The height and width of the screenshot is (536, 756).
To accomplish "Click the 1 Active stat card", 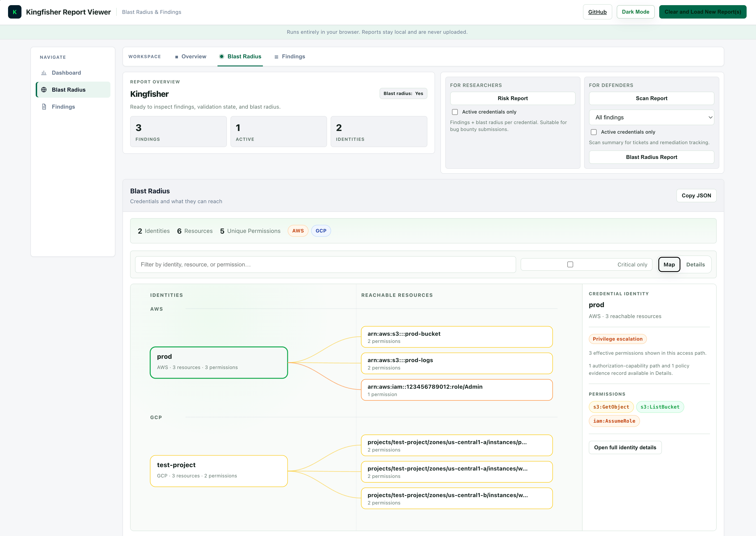I will [x=279, y=131].
